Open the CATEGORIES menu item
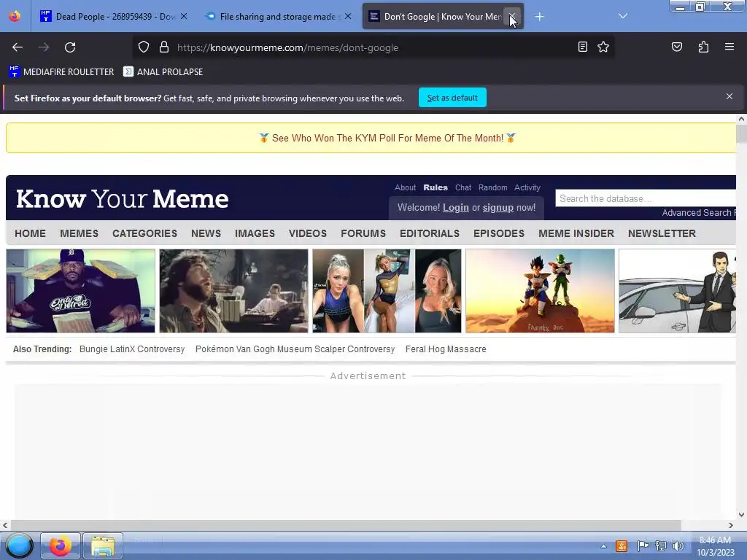The height and width of the screenshot is (560, 747). coord(145,233)
